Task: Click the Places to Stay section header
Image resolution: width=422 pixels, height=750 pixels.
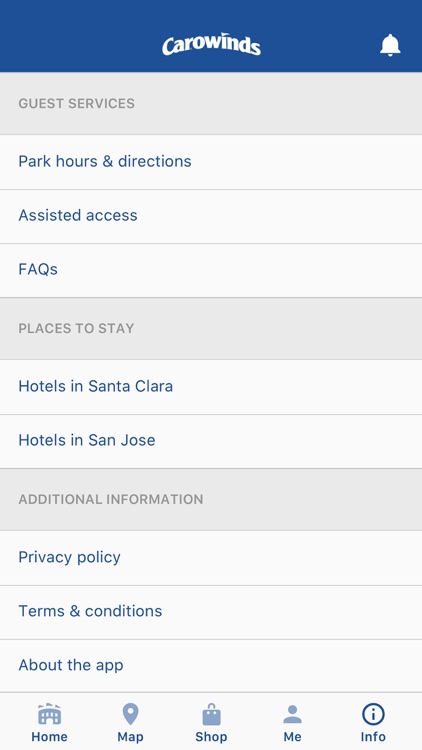Action: click(x=211, y=329)
